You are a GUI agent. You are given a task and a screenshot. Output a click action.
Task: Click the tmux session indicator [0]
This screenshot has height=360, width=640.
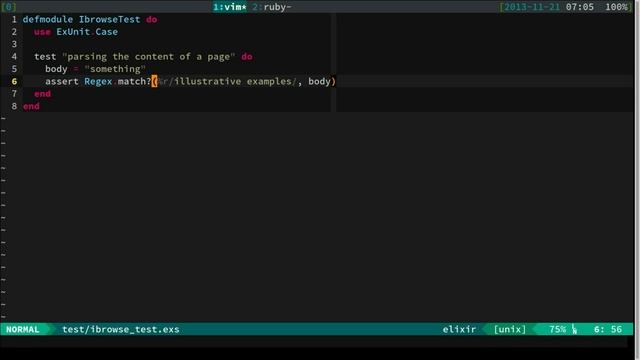pyautogui.click(x=9, y=7)
